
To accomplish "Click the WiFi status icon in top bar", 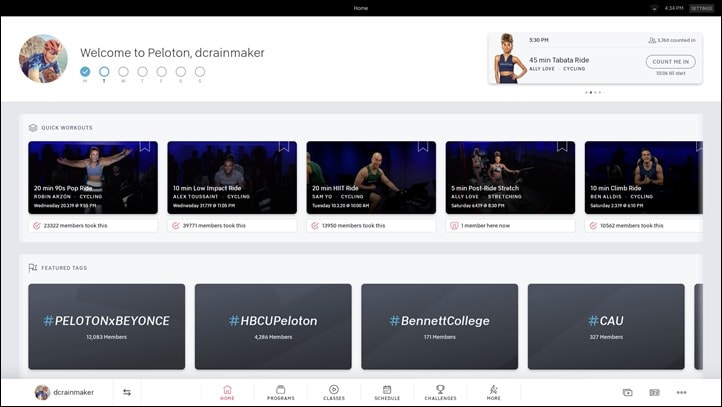I will click(654, 8).
